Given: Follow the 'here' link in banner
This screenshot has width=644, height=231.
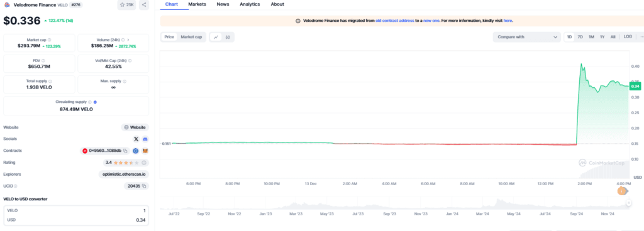Looking at the screenshot, I should point(508,21).
